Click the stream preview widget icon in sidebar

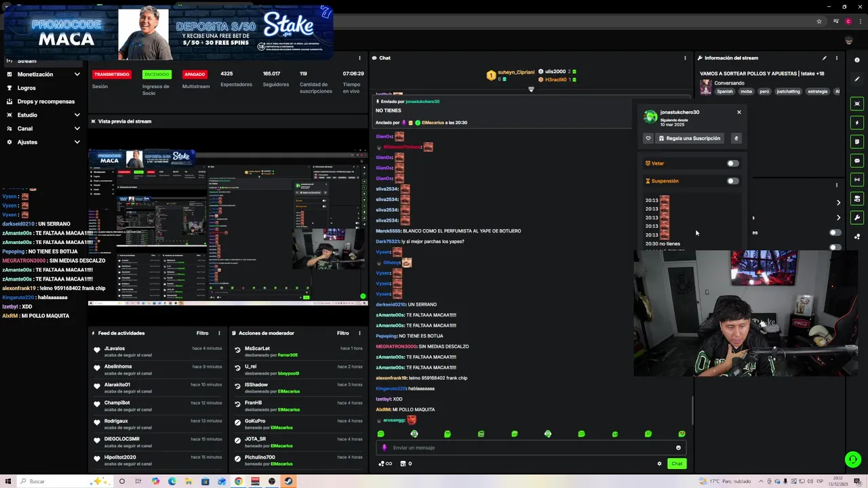pyautogui.click(x=857, y=104)
